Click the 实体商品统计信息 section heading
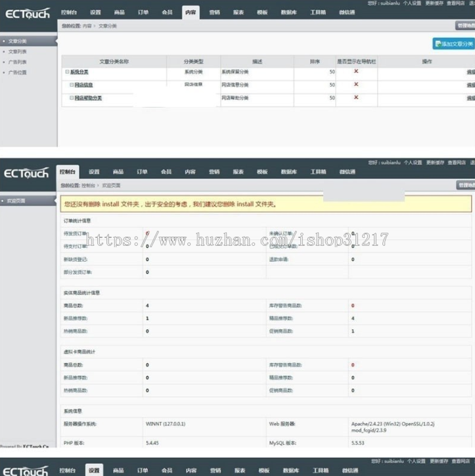Image resolution: width=475 pixels, height=476 pixels. tap(81, 293)
